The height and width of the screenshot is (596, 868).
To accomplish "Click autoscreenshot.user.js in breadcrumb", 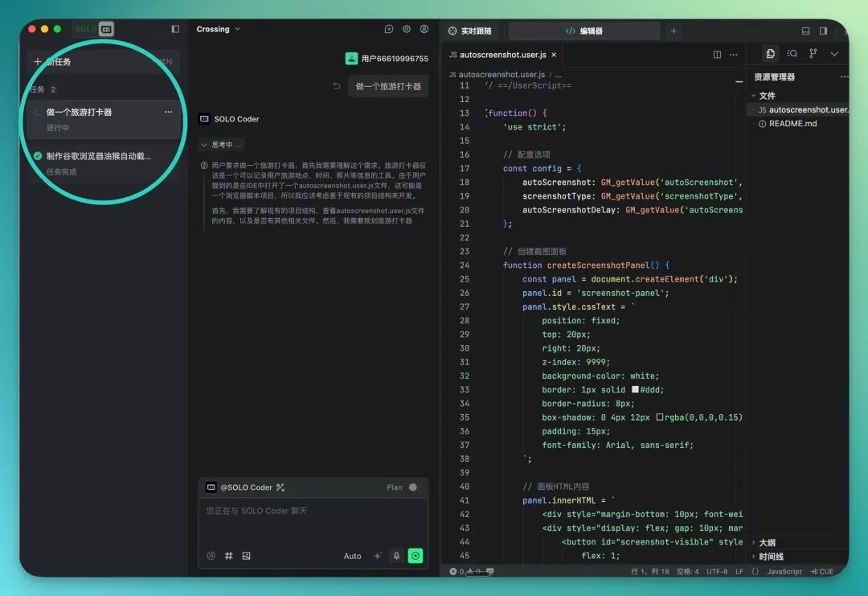I will pos(502,74).
